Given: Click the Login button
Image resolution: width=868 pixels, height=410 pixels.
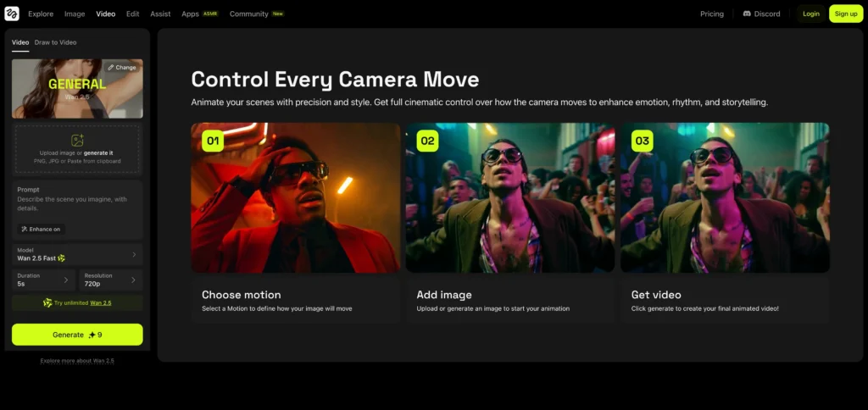Looking at the screenshot, I should click(810, 14).
